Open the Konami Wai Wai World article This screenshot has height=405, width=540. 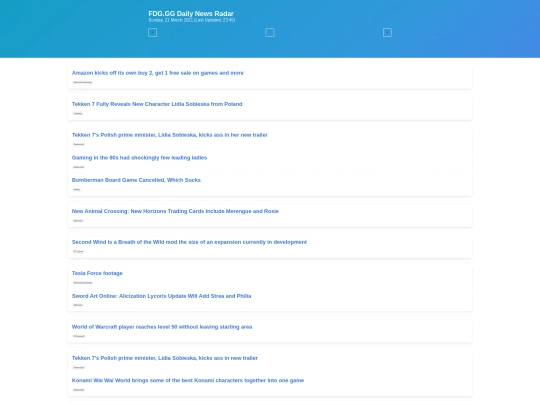tap(188, 381)
